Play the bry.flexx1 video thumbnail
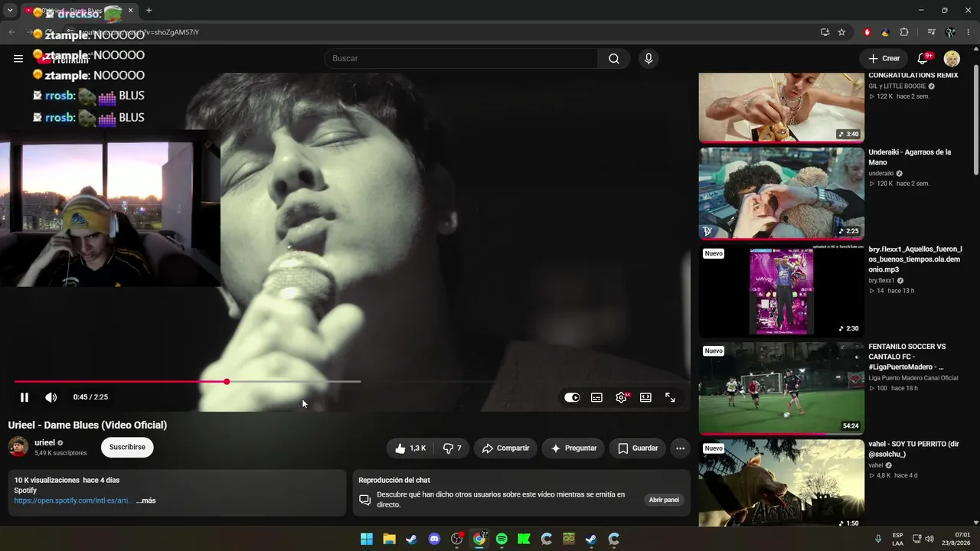The image size is (980, 551). [782, 291]
